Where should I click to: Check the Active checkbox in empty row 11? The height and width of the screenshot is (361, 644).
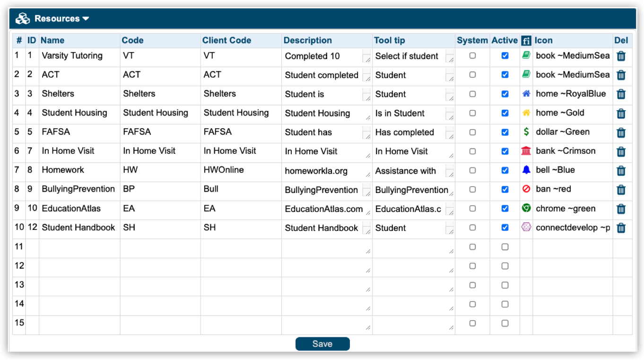coord(505,247)
